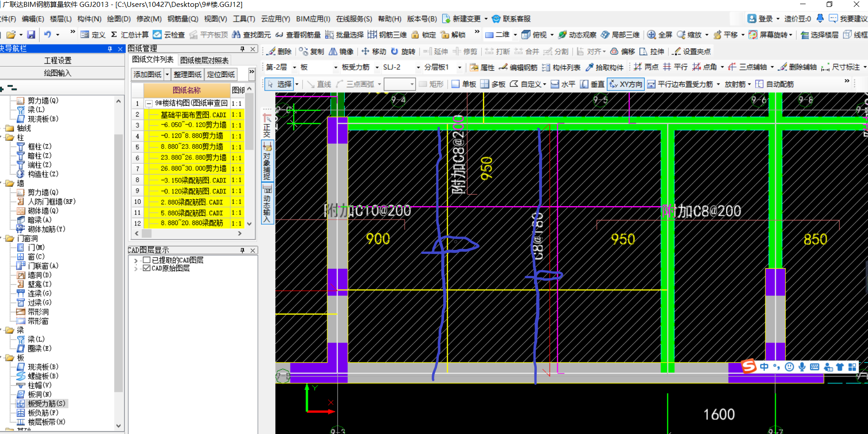Image resolution: width=868 pixels, height=434 pixels.
Task: Click the 绘图输入 button
Action: click(57, 73)
